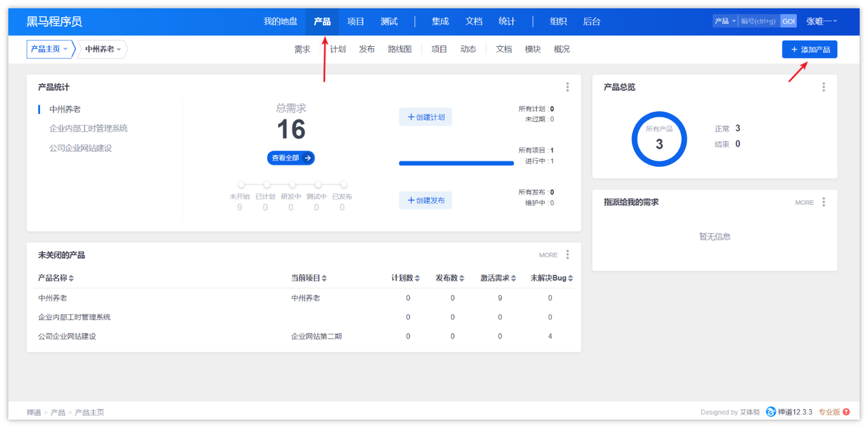Click the 禅道12.3.3 logo in the footer

[x=789, y=412]
